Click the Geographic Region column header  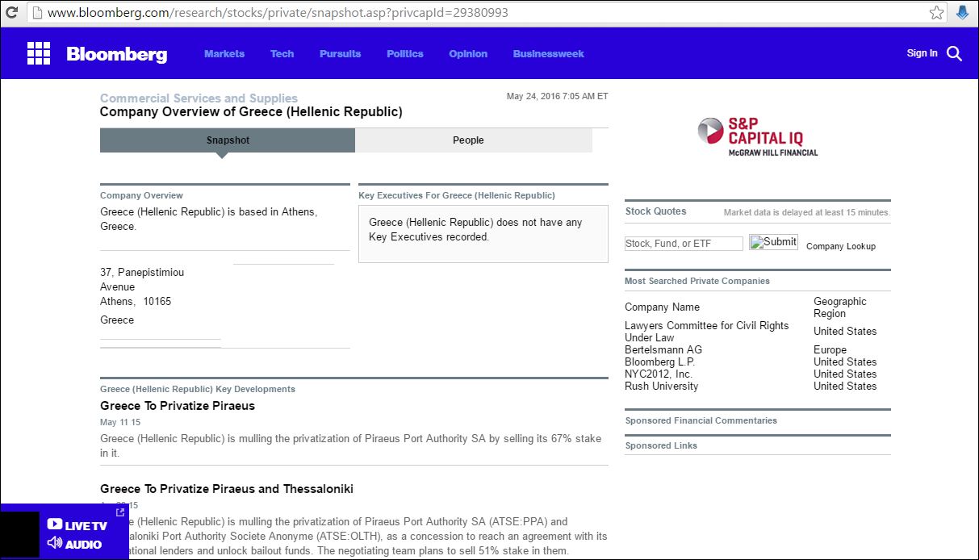840,307
